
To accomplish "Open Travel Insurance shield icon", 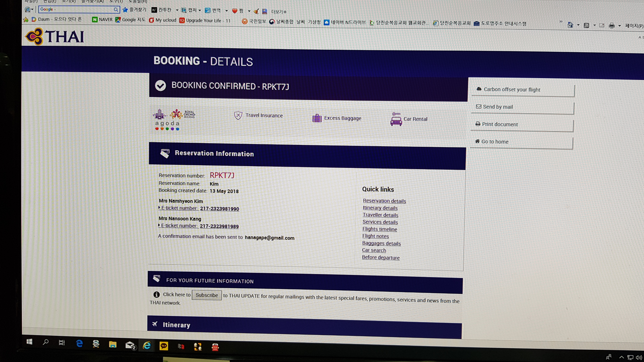I will (238, 115).
